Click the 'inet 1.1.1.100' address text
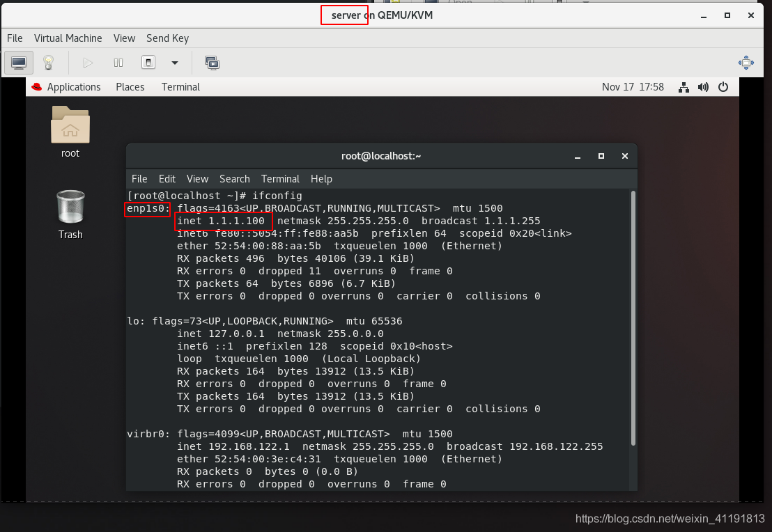This screenshot has height=532, width=772. coord(221,221)
